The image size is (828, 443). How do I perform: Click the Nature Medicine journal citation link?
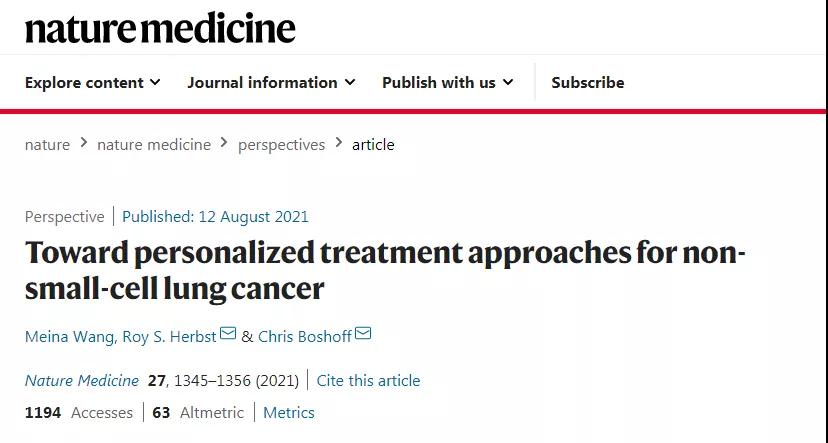click(82, 380)
